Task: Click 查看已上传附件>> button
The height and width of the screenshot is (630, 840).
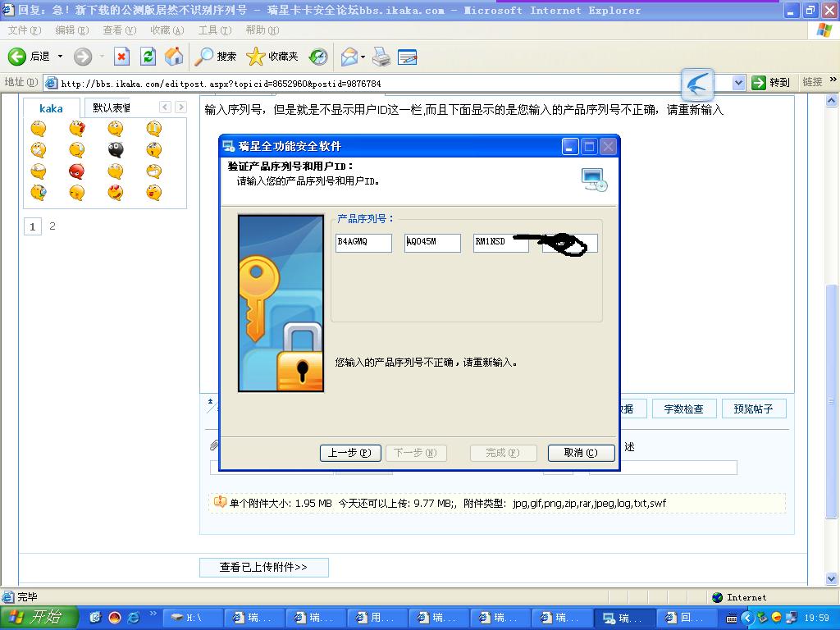Action: 263,567
